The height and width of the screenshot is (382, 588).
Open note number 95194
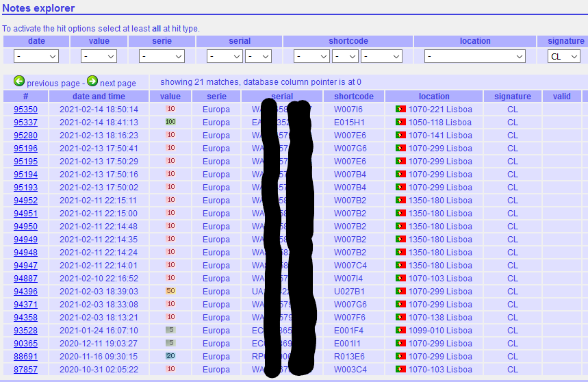[x=25, y=175]
